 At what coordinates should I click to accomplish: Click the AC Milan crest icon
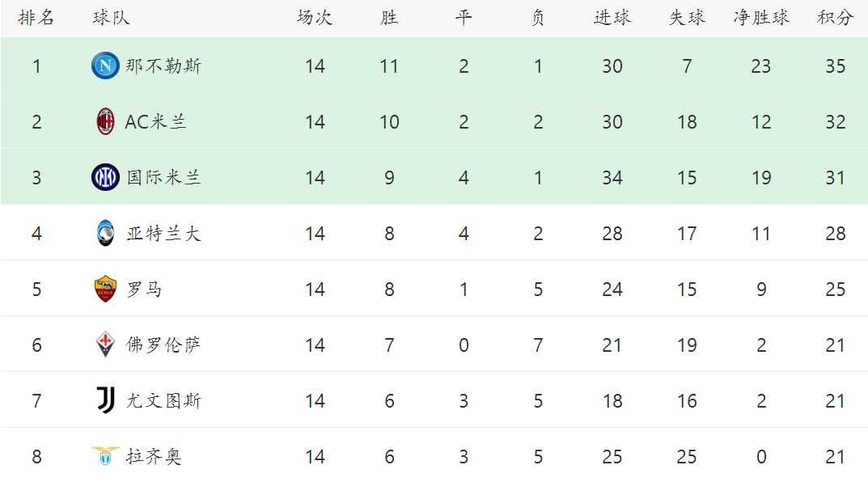(105, 121)
